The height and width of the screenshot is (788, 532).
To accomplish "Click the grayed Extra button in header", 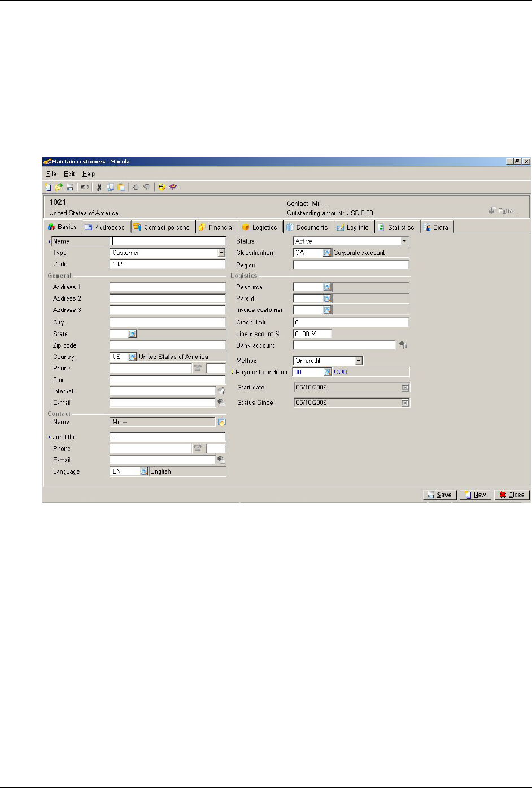I will click(502, 210).
